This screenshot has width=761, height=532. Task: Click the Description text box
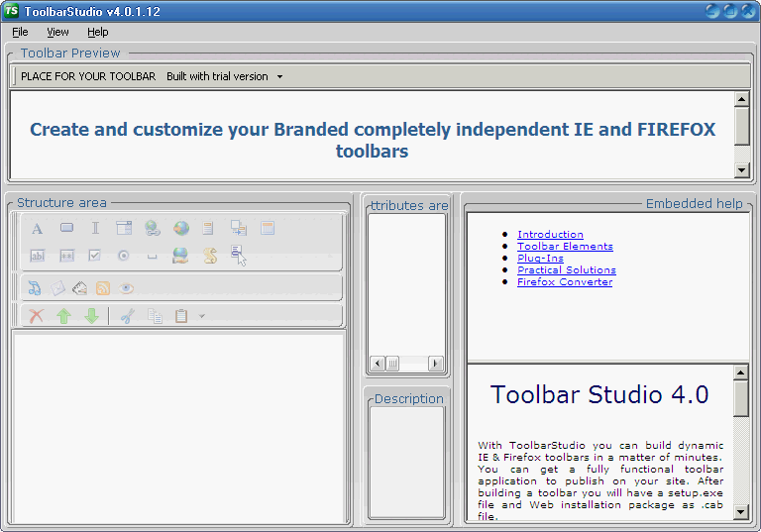point(406,462)
